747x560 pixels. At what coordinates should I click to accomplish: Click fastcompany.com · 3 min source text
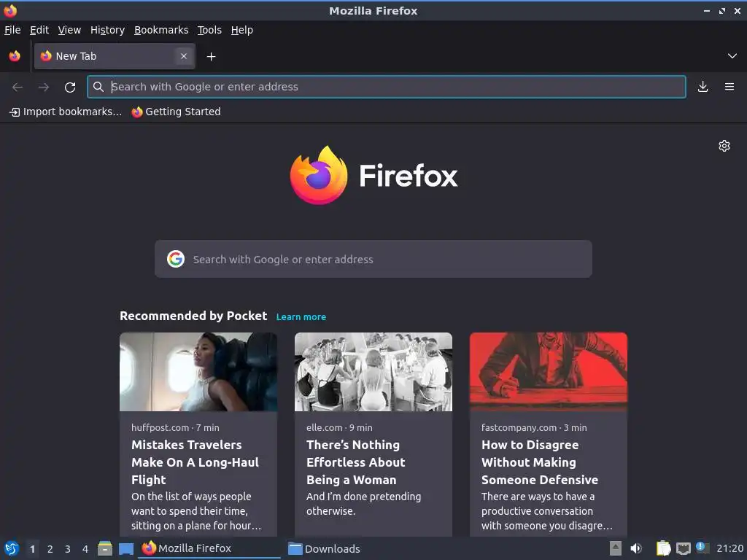click(x=534, y=427)
